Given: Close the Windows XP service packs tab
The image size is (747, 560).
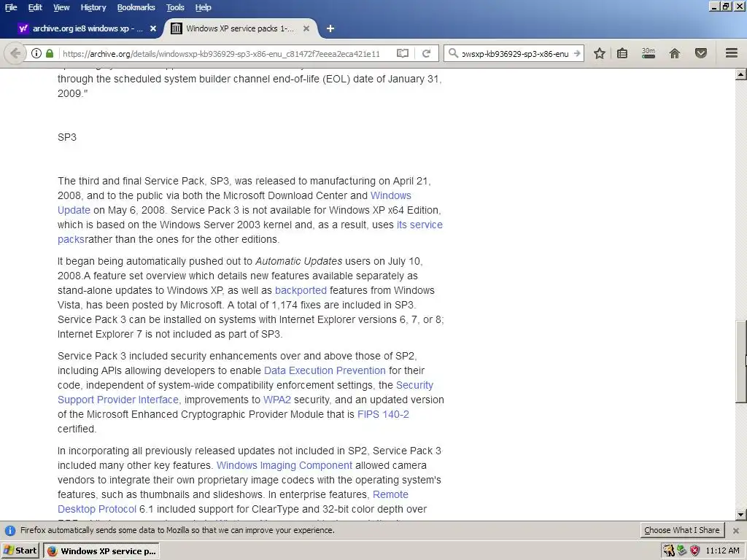Looking at the screenshot, I should [306, 28].
